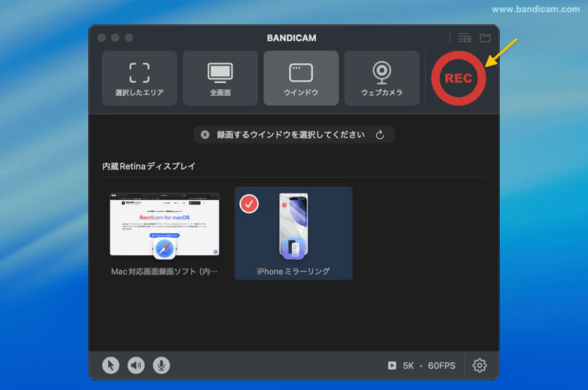This screenshot has width=588, height=390.
Task: Choose the ウインドウ window capture mode
Action: click(x=301, y=78)
